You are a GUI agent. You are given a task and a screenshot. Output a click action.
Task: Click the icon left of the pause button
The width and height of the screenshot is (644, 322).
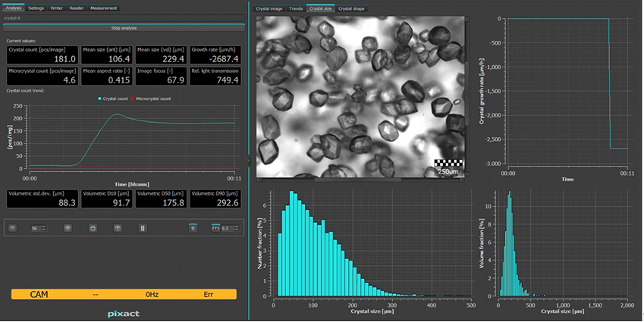pyautogui.click(x=118, y=227)
